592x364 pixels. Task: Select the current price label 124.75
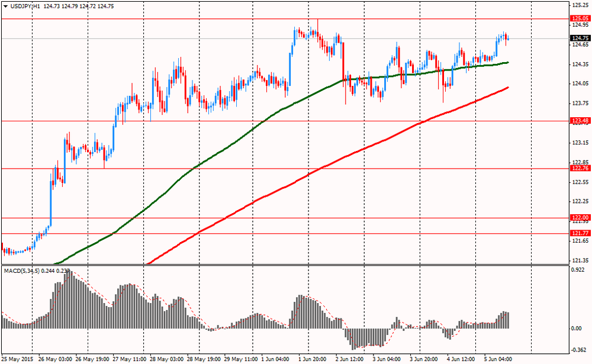(580, 38)
